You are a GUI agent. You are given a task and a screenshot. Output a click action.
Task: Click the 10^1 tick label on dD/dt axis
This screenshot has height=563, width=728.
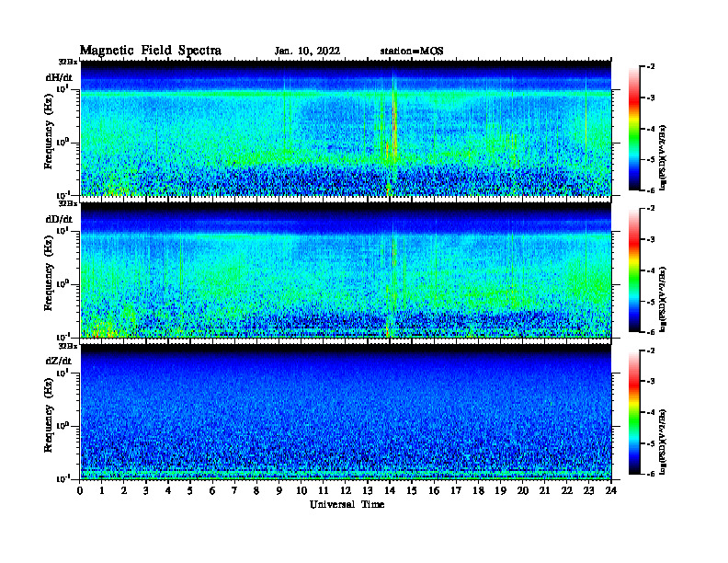[x=63, y=231]
